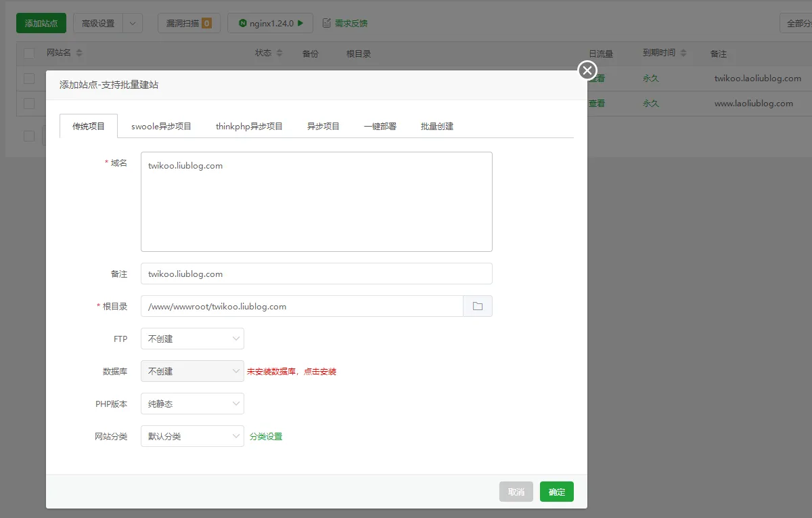
Task: Expand the PHP版本 dropdown
Action: click(x=192, y=404)
